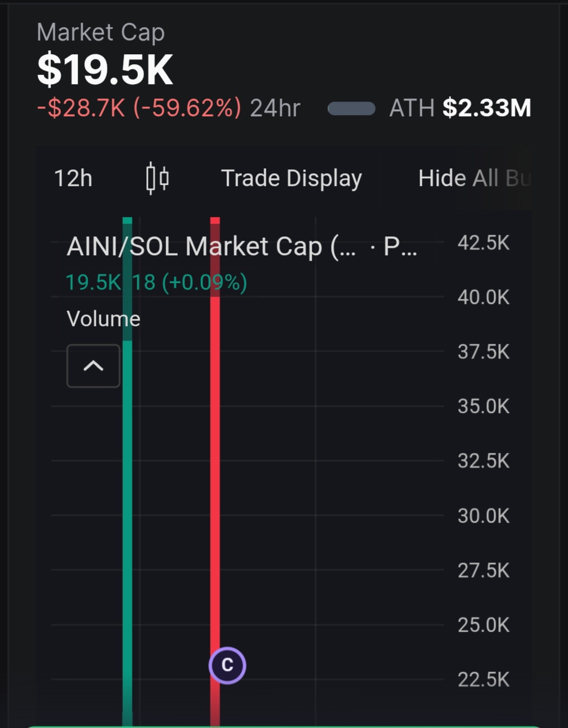
Task: Click the 30.0K price axis label
Action: 483,516
